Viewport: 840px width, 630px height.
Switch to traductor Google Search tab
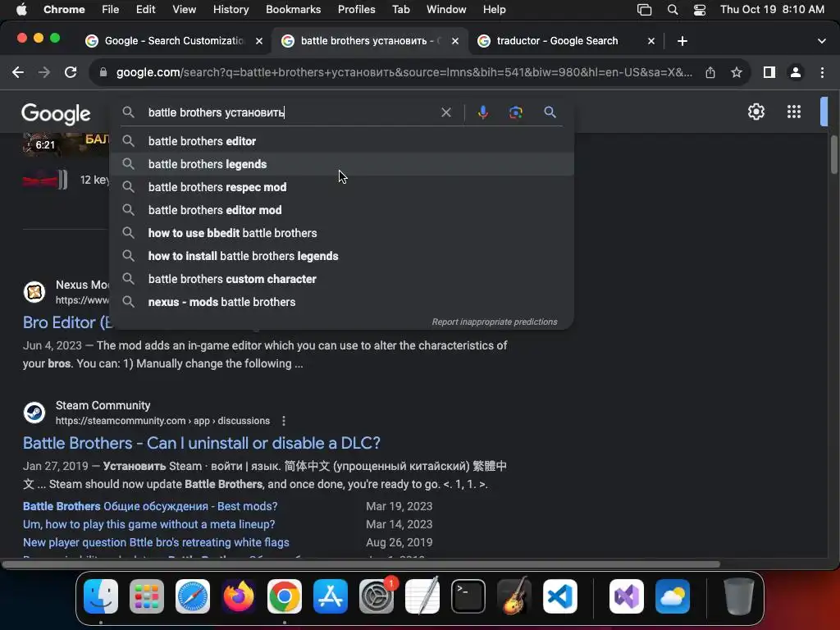(566, 41)
